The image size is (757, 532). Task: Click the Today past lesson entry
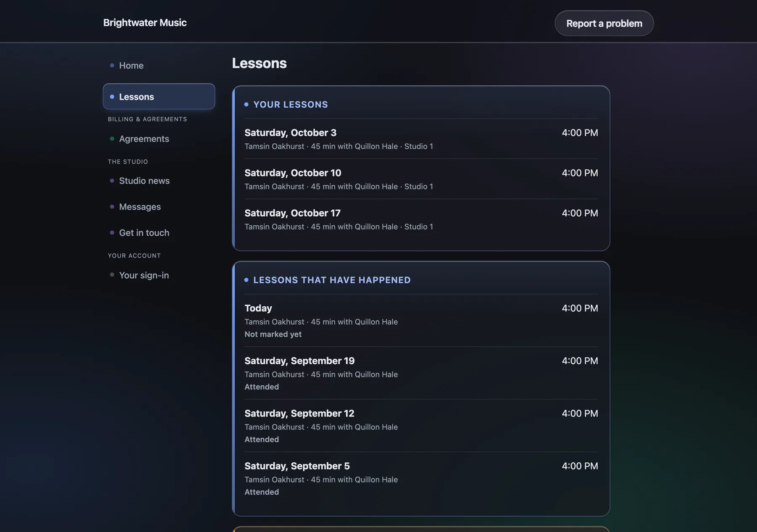pos(421,321)
